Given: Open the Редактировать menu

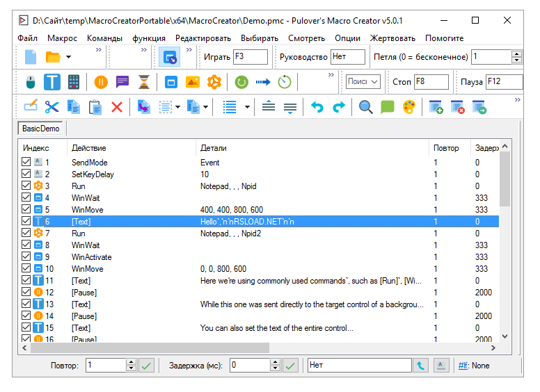Looking at the screenshot, I should (202, 38).
